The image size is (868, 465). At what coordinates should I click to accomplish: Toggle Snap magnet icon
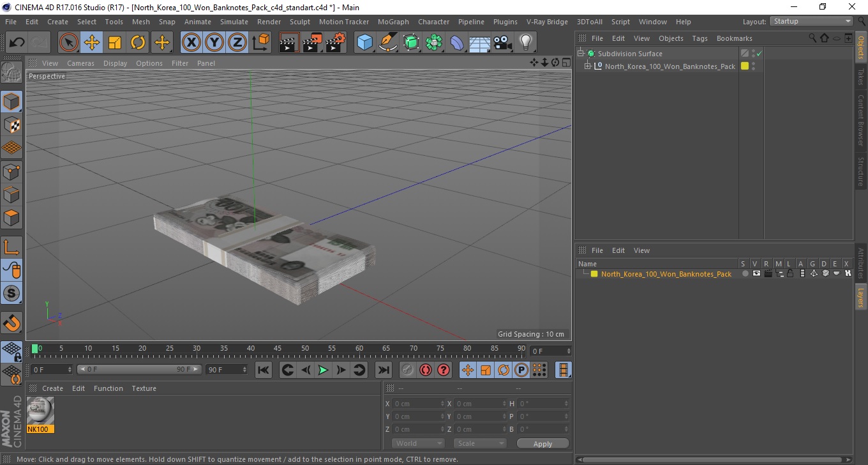pos(11,322)
